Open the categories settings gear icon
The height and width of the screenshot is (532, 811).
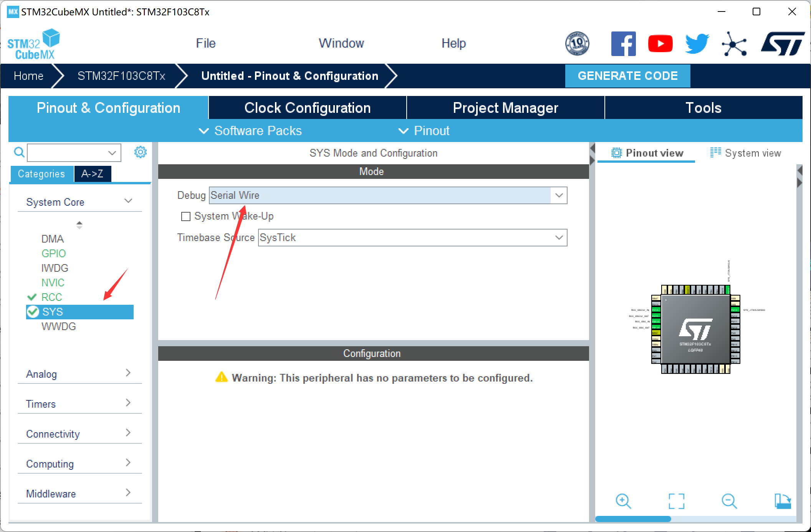140,152
